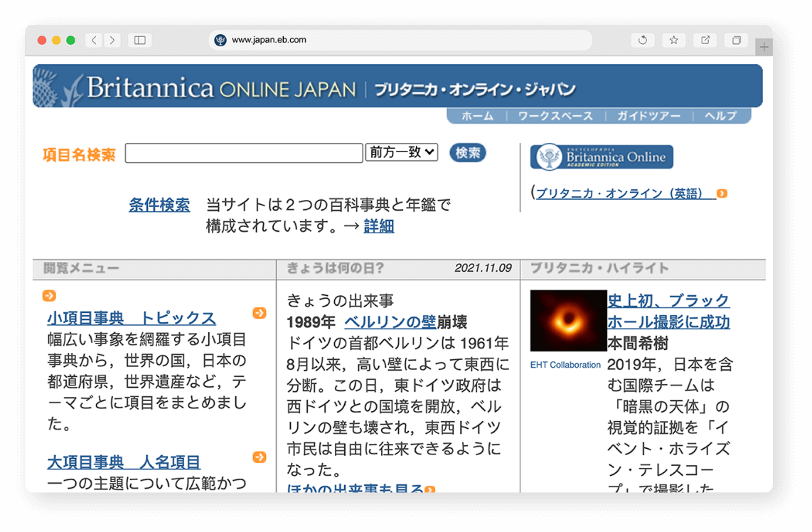
Task: Open the ワークスペース navigation tab
Action: coord(555,116)
